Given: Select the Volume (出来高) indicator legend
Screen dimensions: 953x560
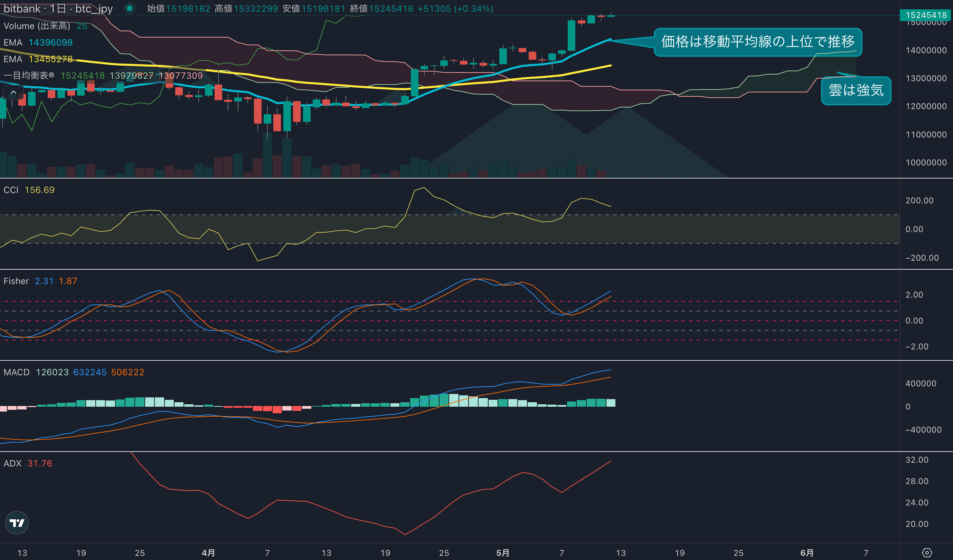Looking at the screenshot, I should [x=37, y=26].
